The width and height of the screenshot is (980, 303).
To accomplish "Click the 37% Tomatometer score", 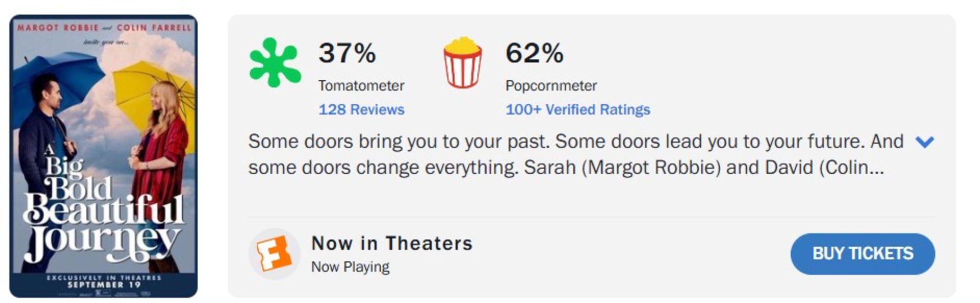I will point(347,53).
